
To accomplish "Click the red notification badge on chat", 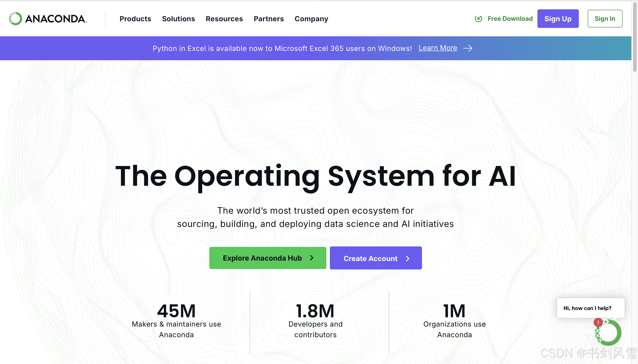I will (x=598, y=322).
